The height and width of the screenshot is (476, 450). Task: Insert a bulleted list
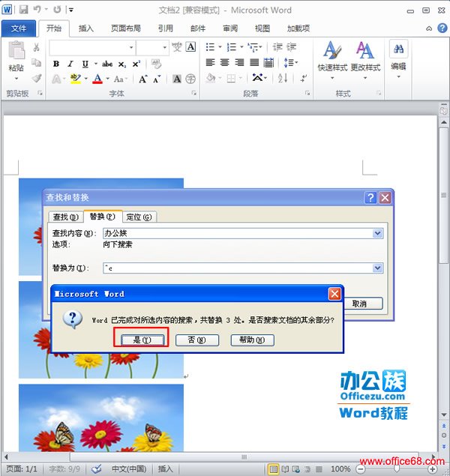(210, 47)
